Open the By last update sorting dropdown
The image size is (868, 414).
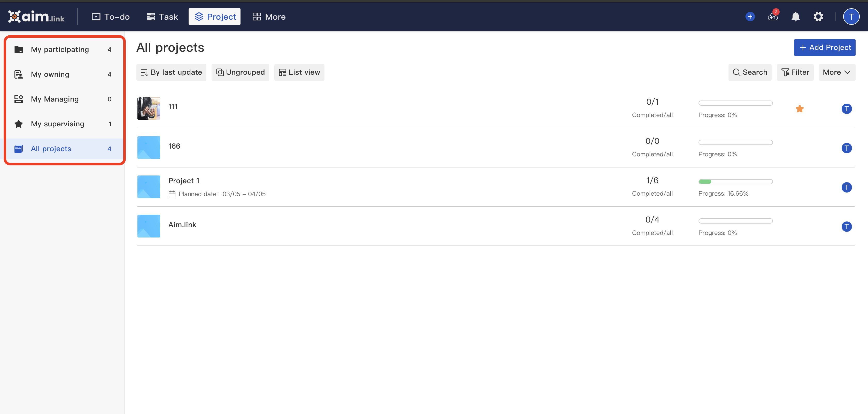(x=171, y=72)
